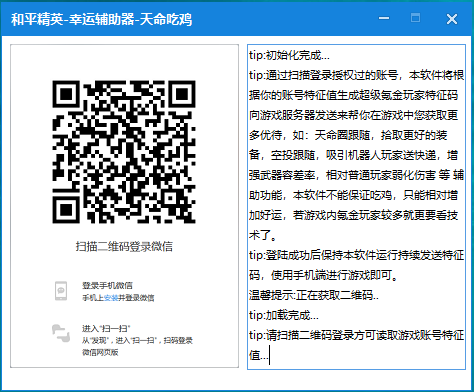
Task: Place cursor after 值... in the log
Action: (269, 355)
